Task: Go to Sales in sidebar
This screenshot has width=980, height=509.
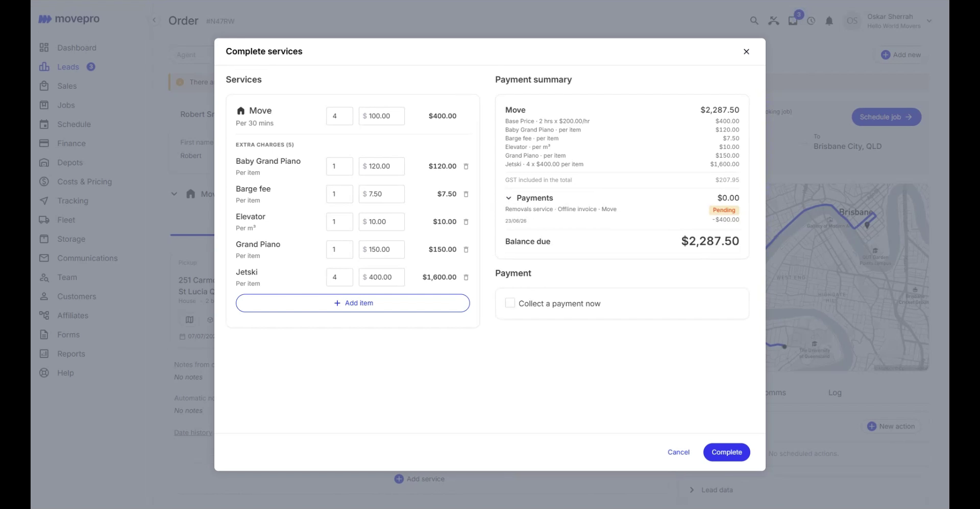Action: tap(67, 86)
